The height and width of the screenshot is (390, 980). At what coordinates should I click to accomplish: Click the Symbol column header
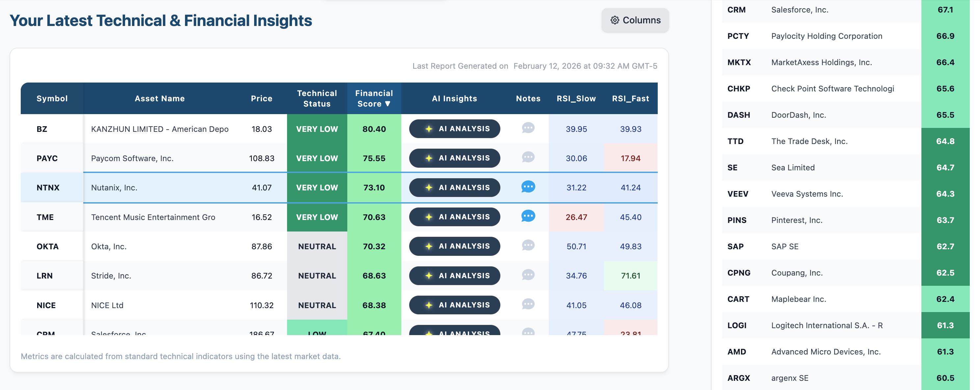click(x=52, y=98)
